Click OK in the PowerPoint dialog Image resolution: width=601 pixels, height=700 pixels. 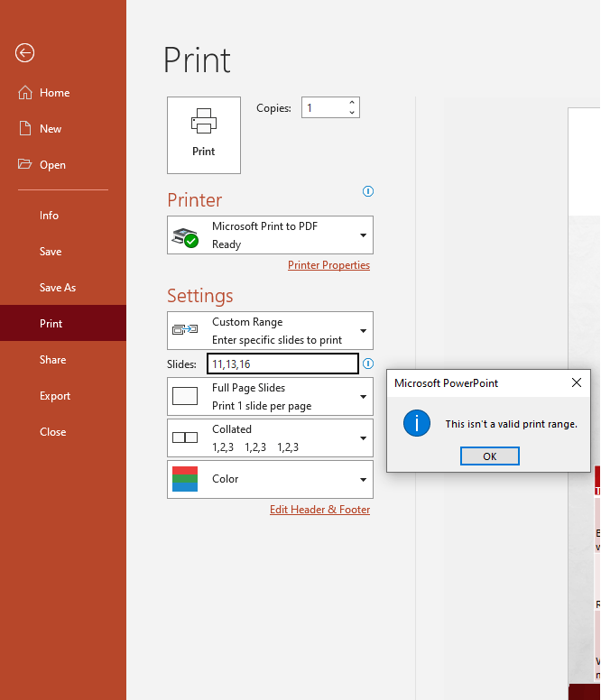(490, 456)
